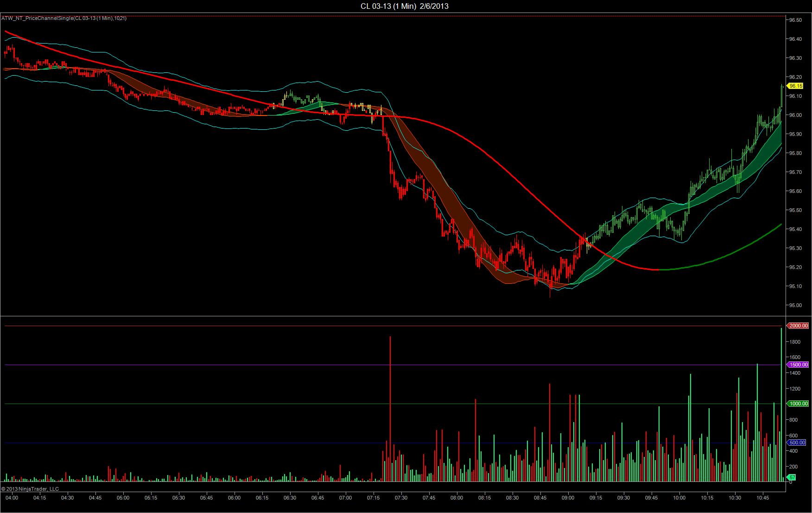Select the purple 1500.00 volume level marker
Viewport: 812px width, 513px height.
coord(798,365)
